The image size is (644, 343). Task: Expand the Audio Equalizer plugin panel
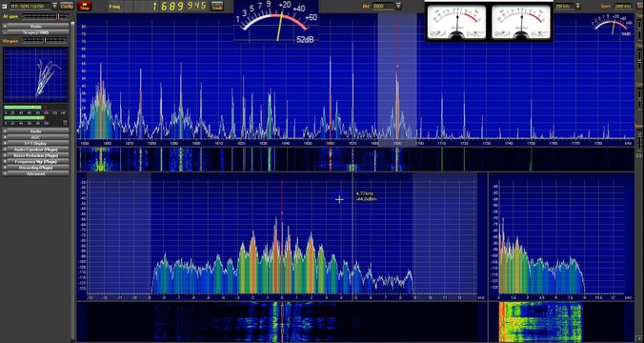click(x=36, y=150)
